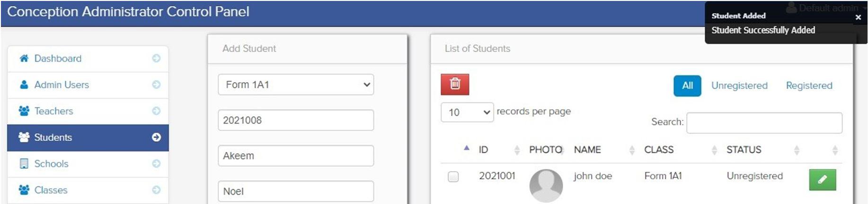Click the student ID field containing 2021008
The width and height of the screenshot is (868, 204).
[296, 121]
